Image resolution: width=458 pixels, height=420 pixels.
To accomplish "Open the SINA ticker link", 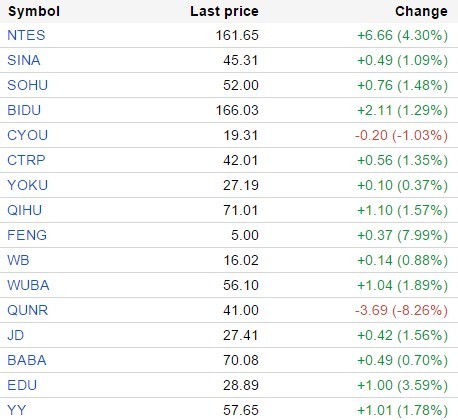I will 24,60.
